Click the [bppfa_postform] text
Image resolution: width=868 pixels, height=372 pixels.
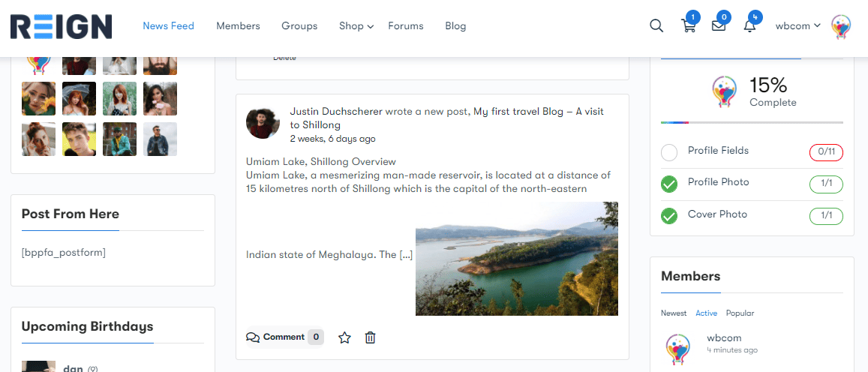coord(64,253)
